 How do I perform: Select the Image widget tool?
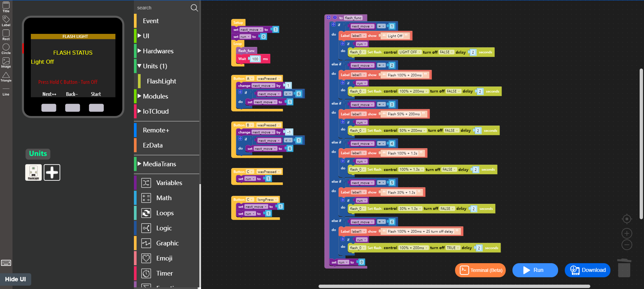(6, 62)
